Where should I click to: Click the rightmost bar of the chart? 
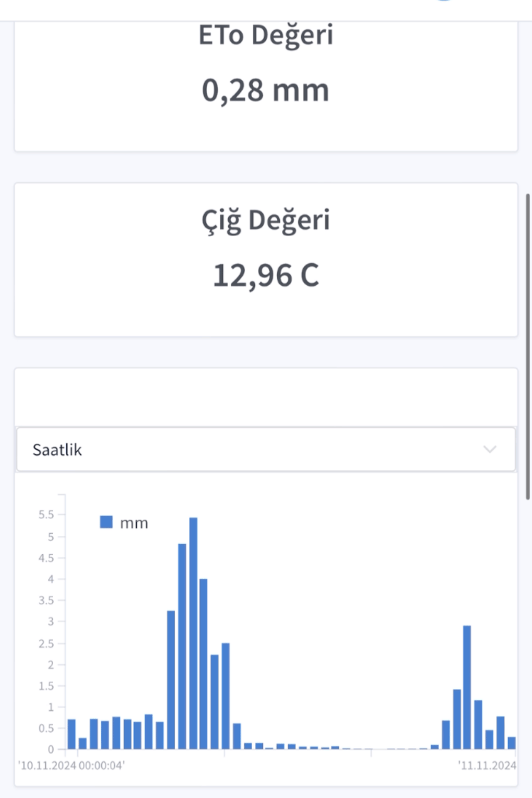tap(512, 743)
